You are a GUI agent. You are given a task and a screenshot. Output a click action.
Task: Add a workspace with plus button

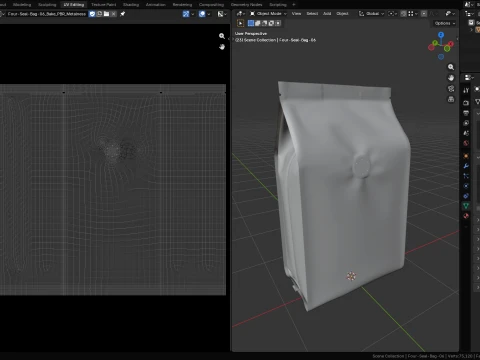[294, 5]
